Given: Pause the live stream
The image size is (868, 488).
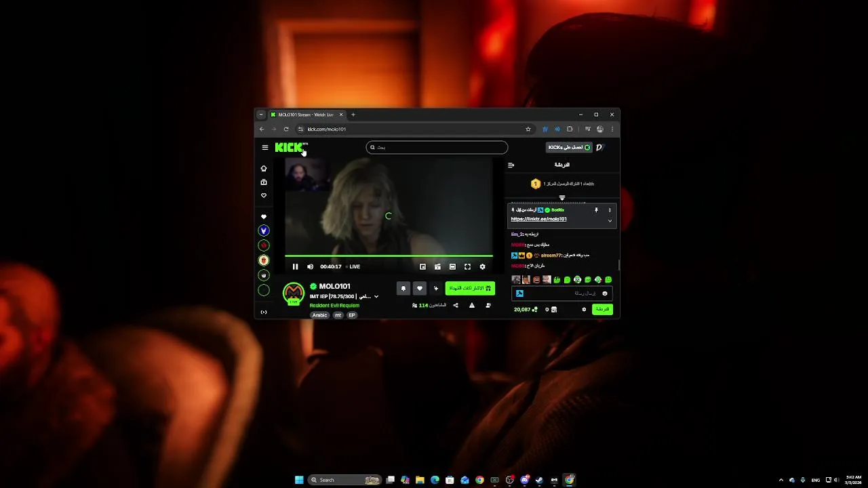Looking at the screenshot, I should (295, 266).
